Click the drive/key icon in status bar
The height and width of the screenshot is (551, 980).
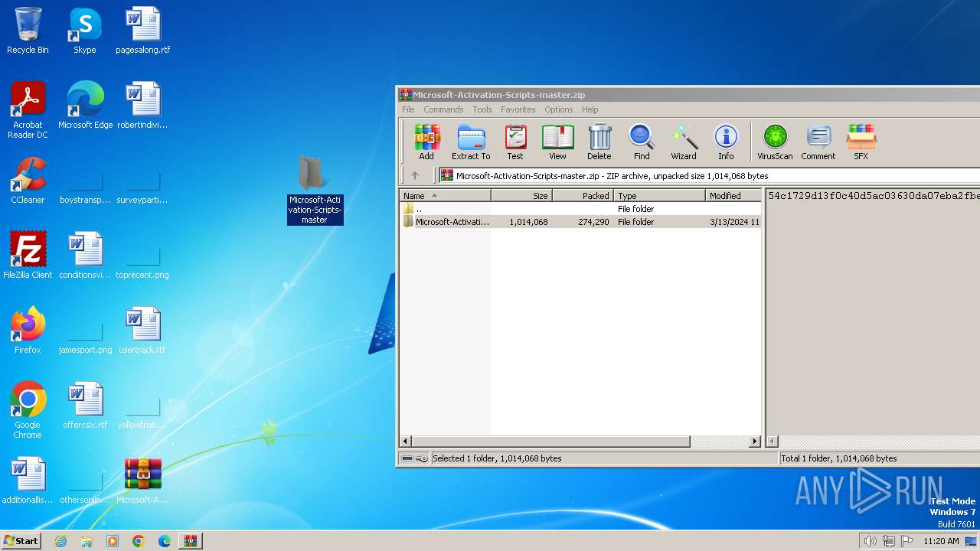pyautogui.click(x=415, y=458)
